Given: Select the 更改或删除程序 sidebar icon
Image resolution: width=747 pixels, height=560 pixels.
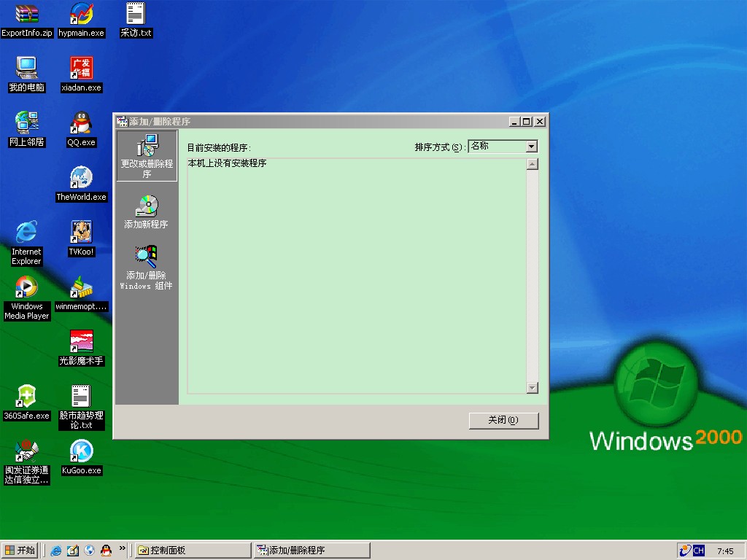Looking at the screenshot, I should pos(147,156).
